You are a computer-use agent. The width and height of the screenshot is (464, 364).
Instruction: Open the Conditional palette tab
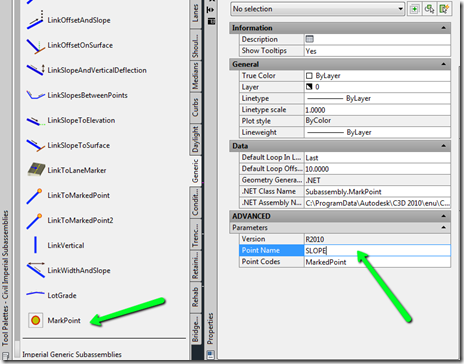[195, 202]
